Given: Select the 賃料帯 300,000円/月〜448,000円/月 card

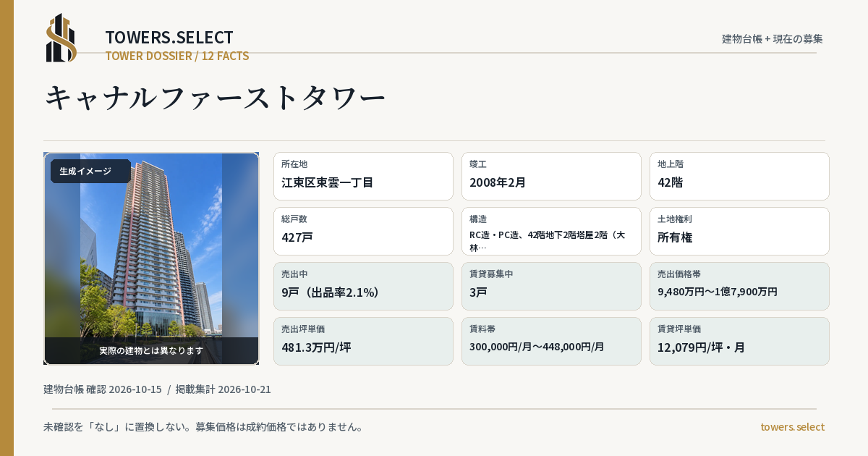Looking at the screenshot, I should point(551,341).
